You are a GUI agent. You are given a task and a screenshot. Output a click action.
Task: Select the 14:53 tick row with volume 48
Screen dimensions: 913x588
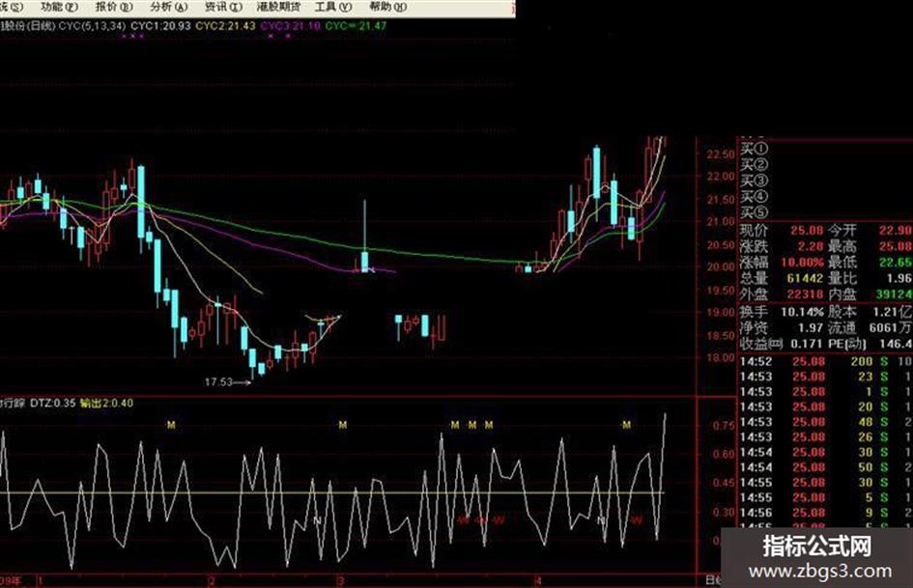826,422
